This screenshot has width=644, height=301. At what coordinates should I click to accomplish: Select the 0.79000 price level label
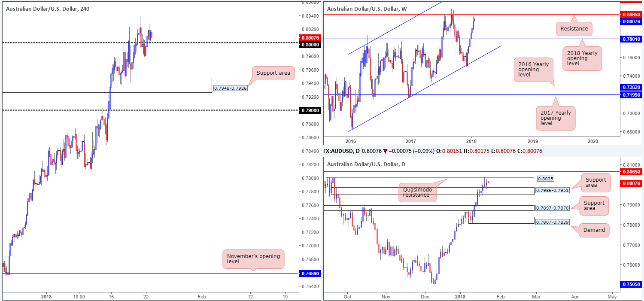[x=309, y=110]
